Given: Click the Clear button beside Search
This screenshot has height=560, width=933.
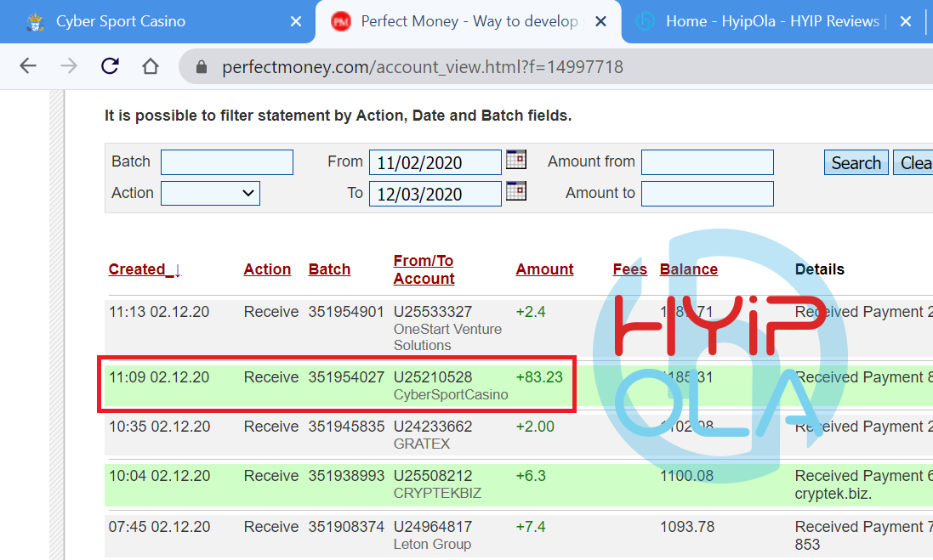Looking at the screenshot, I should pyautogui.click(x=914, y=162).
